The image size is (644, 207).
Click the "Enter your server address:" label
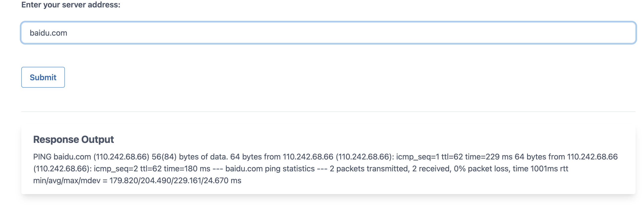(x=71, y=5)
